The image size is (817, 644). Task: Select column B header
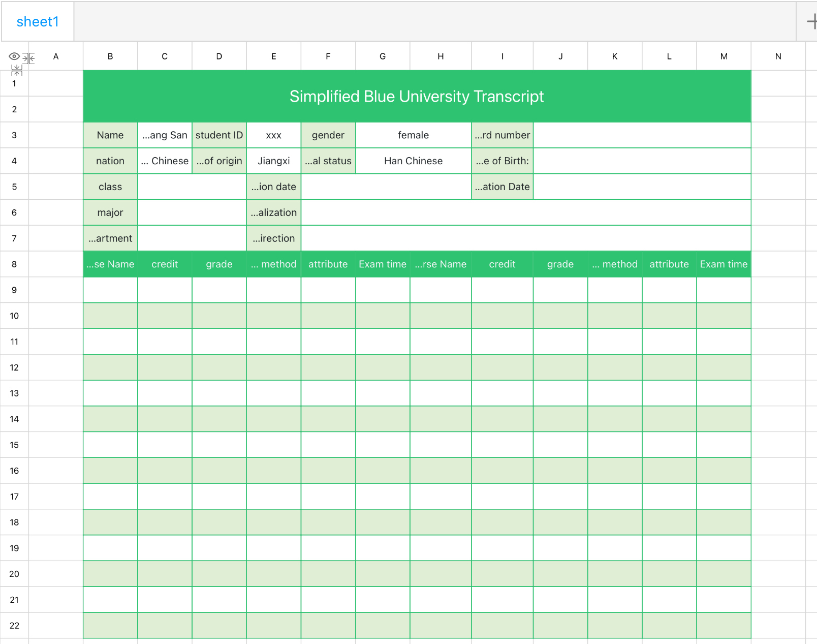point(110,56)
